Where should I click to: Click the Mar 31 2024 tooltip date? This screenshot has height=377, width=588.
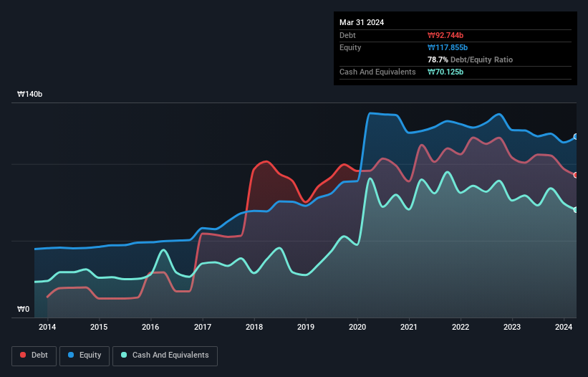pyautogui.click(x=362, y=22)
